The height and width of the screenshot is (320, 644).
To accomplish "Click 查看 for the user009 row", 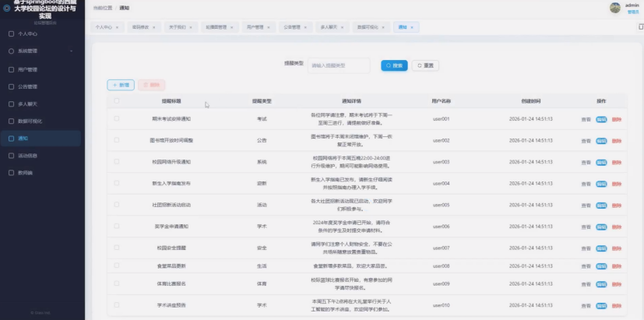I will 586,284.
